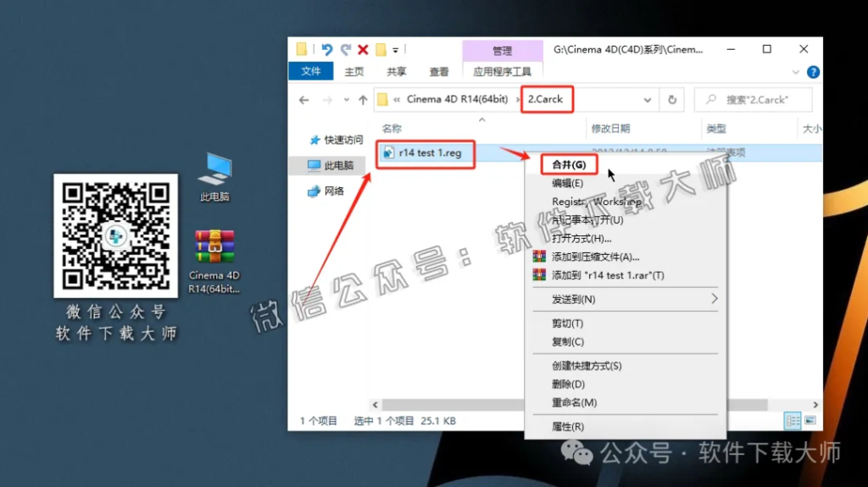The image size is (868, 487).
Task: Click the 管理 contextual tab header
Action: (x=502, y=51)
